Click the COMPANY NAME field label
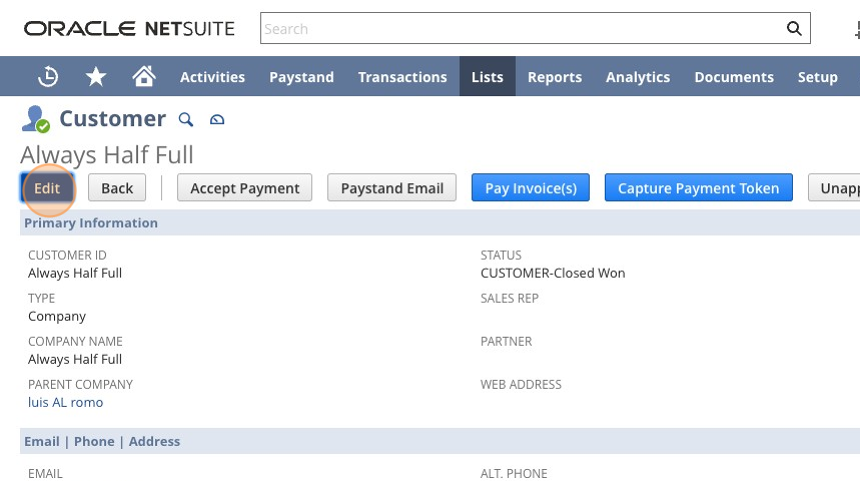860x481 pixels. 75,341
